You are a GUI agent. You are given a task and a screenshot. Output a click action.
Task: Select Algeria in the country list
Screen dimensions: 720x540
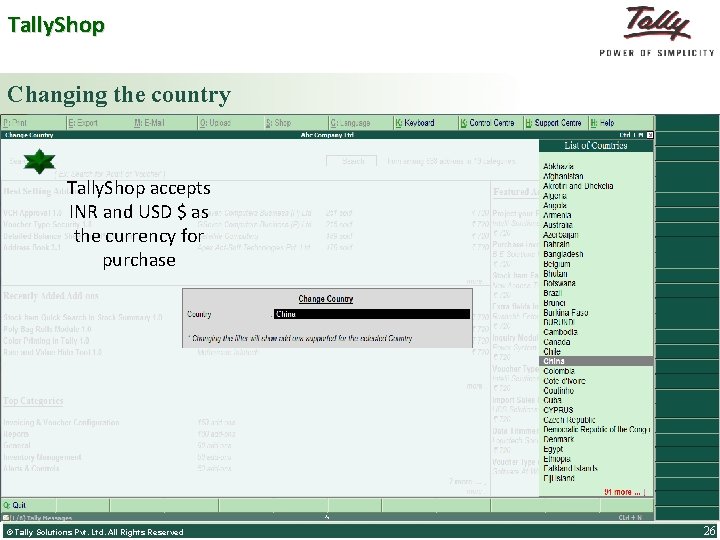[x=555, y=196]
